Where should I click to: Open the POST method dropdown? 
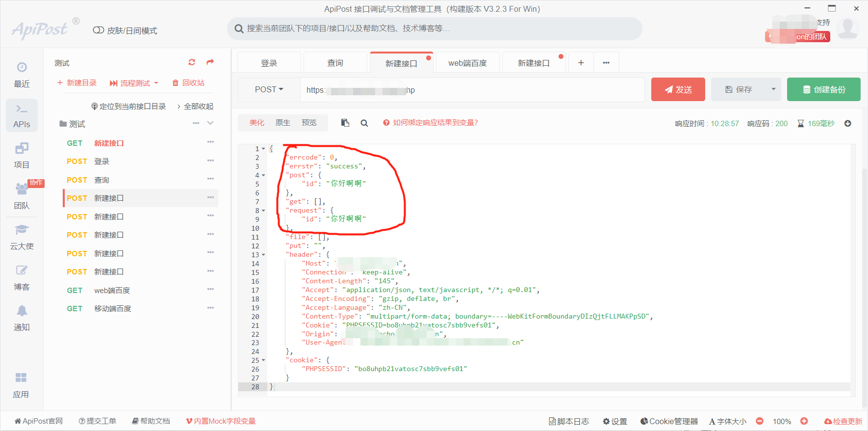tap(269, 89)
